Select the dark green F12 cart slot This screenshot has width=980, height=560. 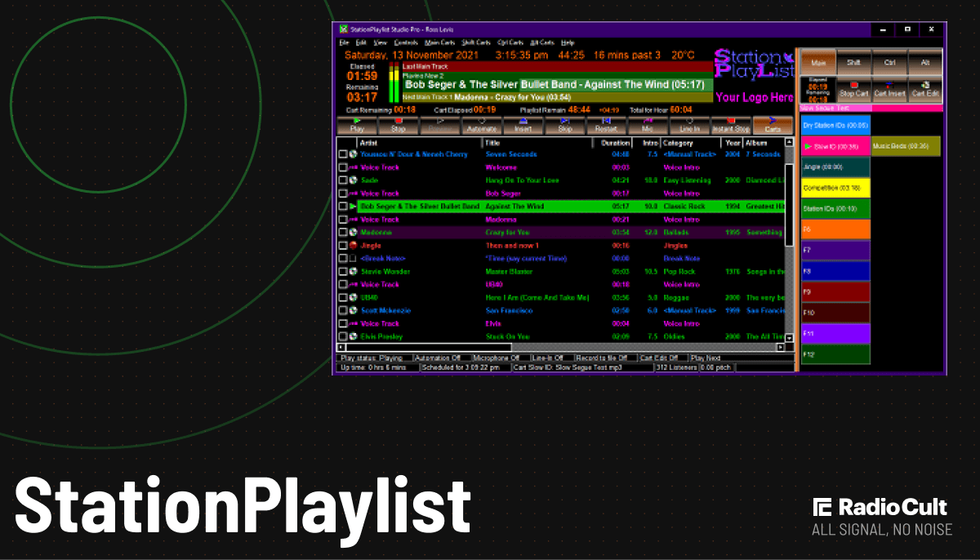835,354
